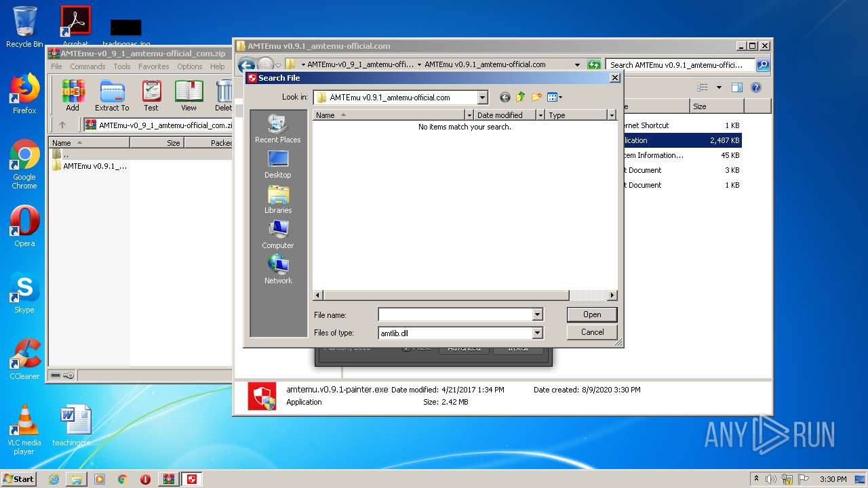Select the 3 KB Document row in Explorer

pos(682,170)
